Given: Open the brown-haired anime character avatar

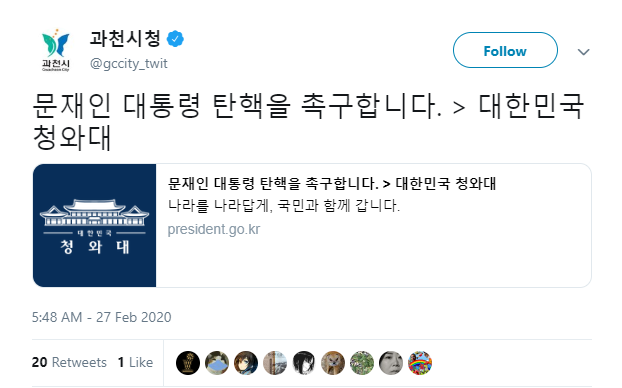Looking at the screenshot, I should [246, 363].
